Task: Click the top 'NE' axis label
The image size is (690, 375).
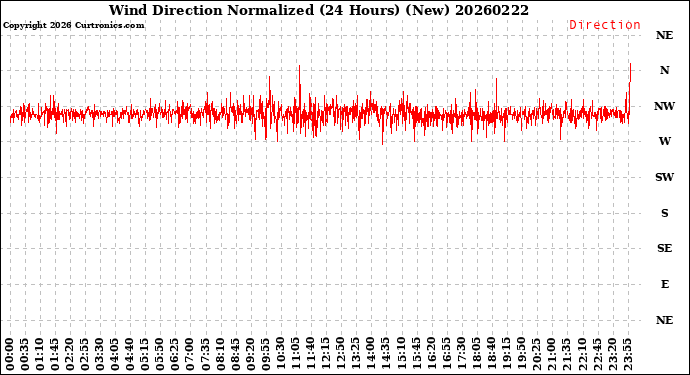Action: (x=664, y=35)
